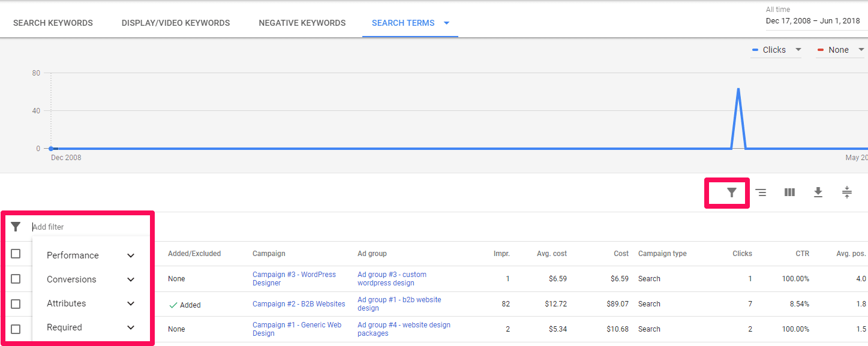Open the columns customization icon

click(x=789, y=192)
